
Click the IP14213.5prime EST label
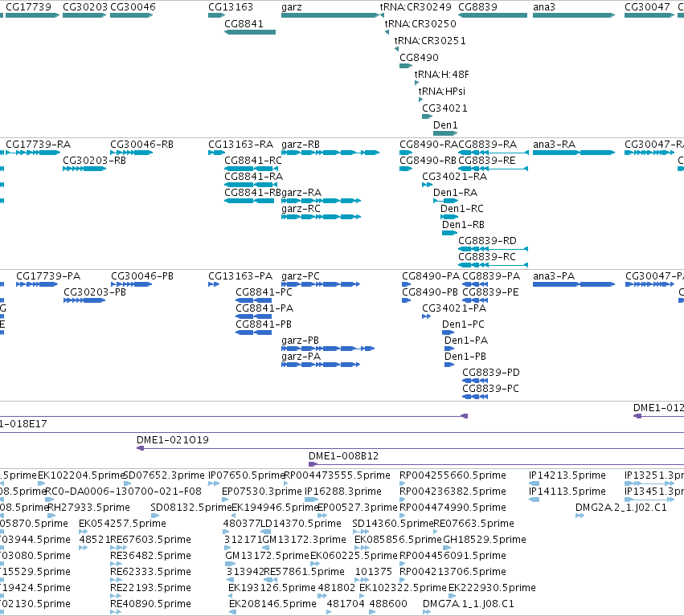click(567, 475)
